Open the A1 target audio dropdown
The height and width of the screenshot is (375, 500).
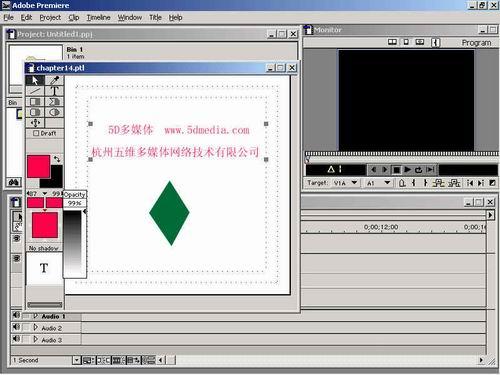pyautogui.click(x=387, y=183)
